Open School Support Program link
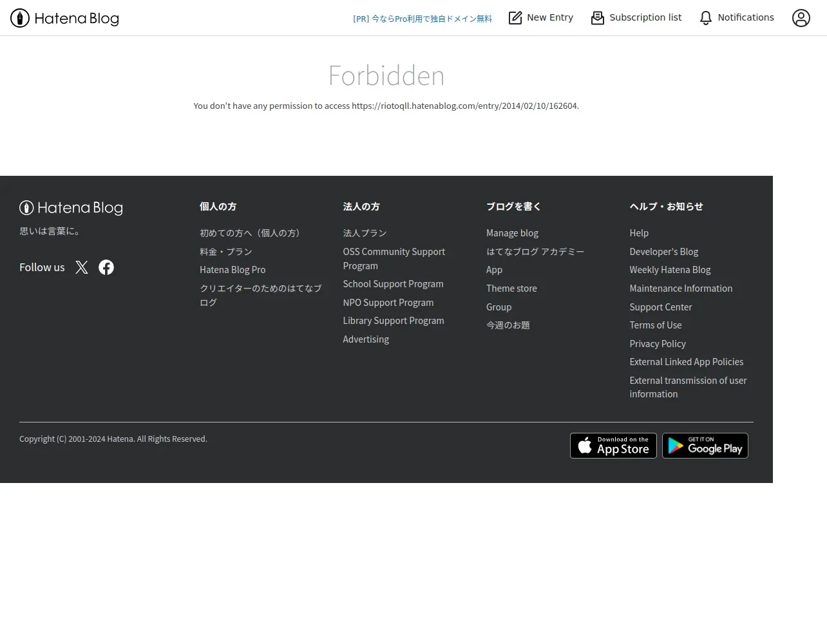Screen dimensions: 827x644 (x=393, y=284)
